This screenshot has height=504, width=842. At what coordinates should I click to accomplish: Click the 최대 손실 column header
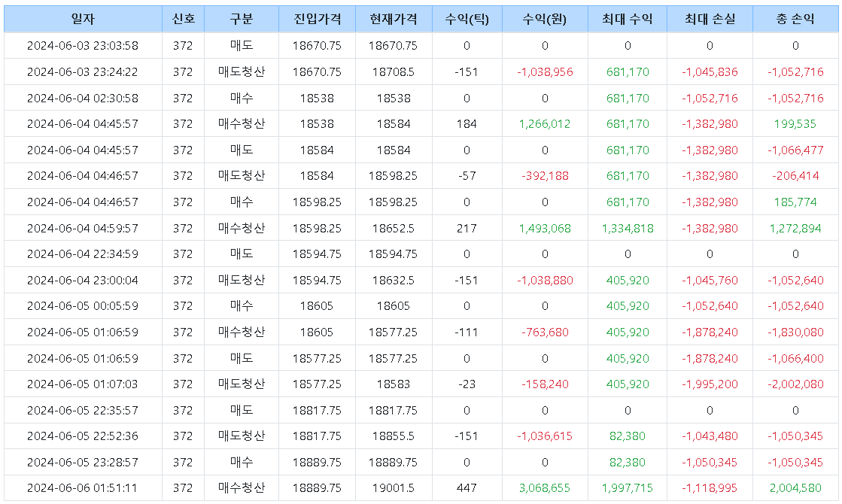coord(710,20)
